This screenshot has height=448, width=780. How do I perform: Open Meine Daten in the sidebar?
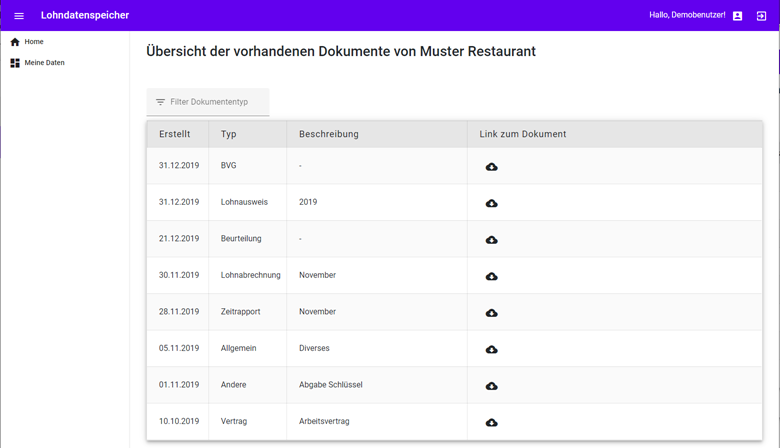click(44, 63)
